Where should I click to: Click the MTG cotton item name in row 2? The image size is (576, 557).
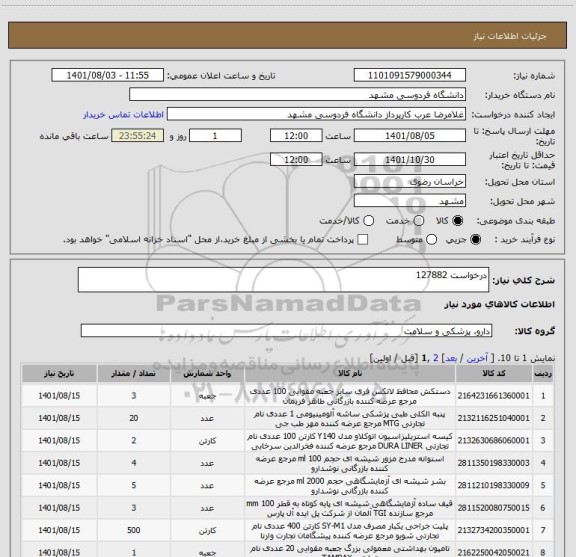tap(350, 418)
